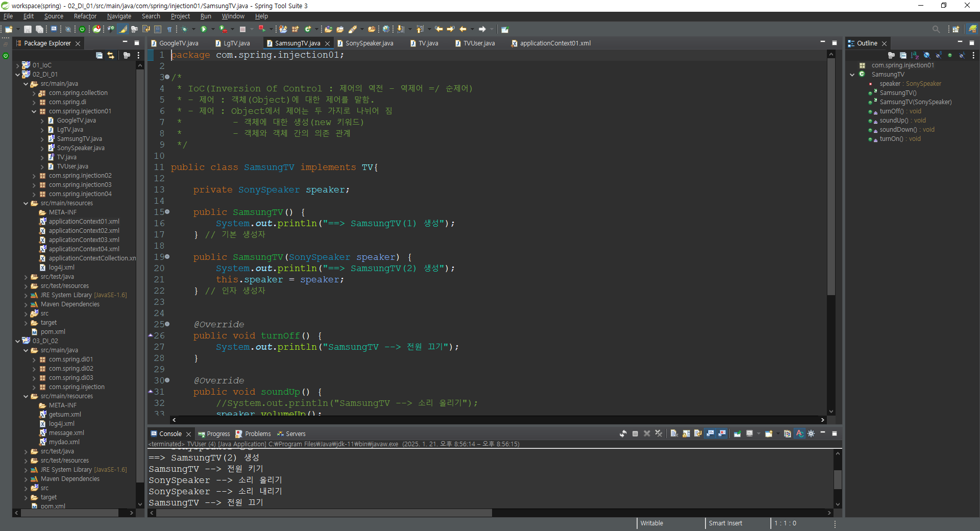Expand com.spring.collection package

click(34, 93)
